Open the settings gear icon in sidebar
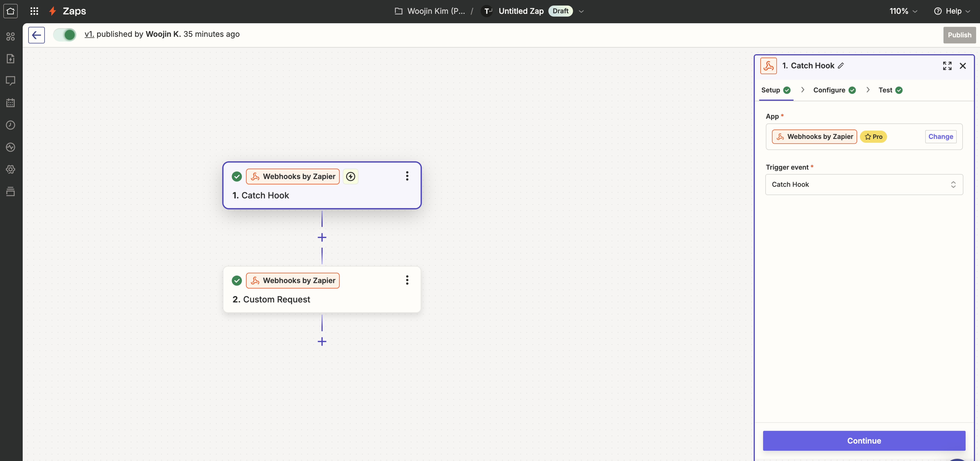Image resolution: width=980 pixels, height=461 pixels. (11, 169)
